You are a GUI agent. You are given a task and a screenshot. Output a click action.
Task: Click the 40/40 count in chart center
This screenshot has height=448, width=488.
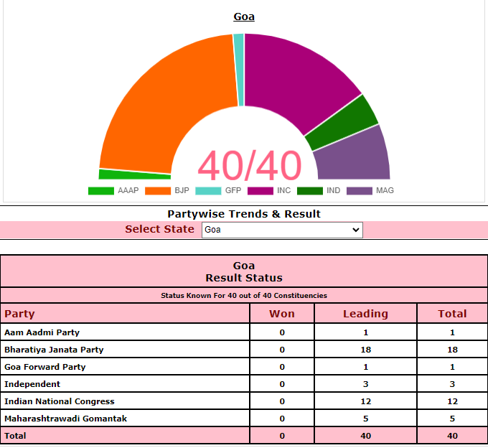pyautogui.click(x=250, y=165)
